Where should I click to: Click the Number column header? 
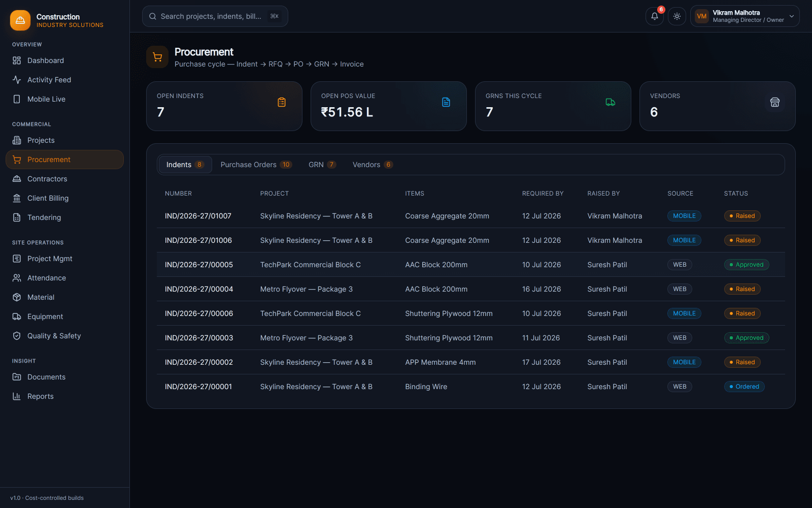click(x=178, y=194)
